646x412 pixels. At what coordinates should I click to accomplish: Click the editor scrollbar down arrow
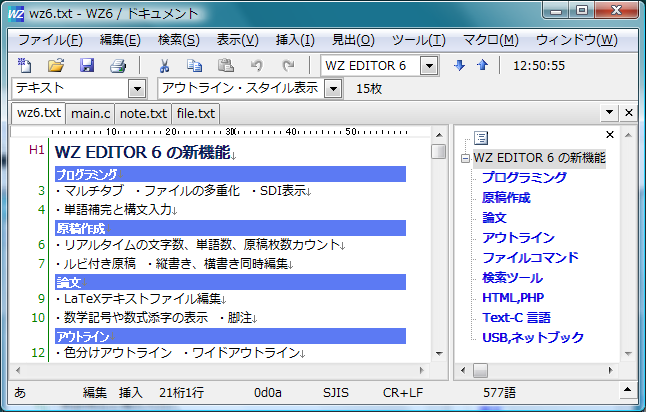coord(439,353)
